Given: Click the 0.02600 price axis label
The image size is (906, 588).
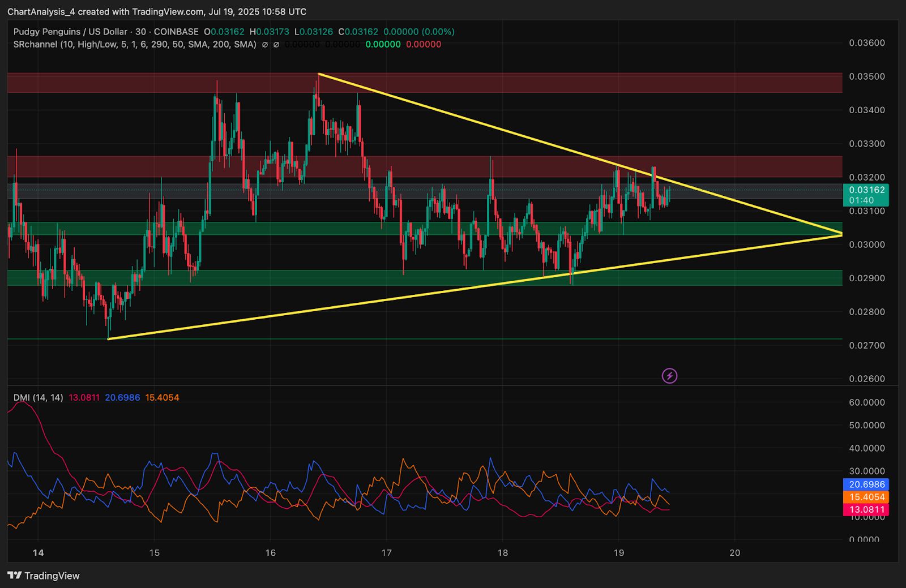Looking at the screenshot, I should point(867,379).
